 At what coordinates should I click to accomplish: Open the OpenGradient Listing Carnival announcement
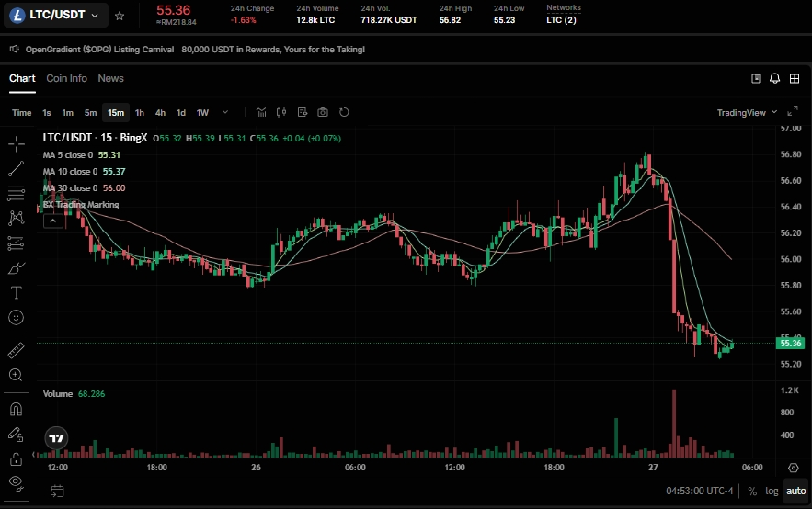(195, 50)
